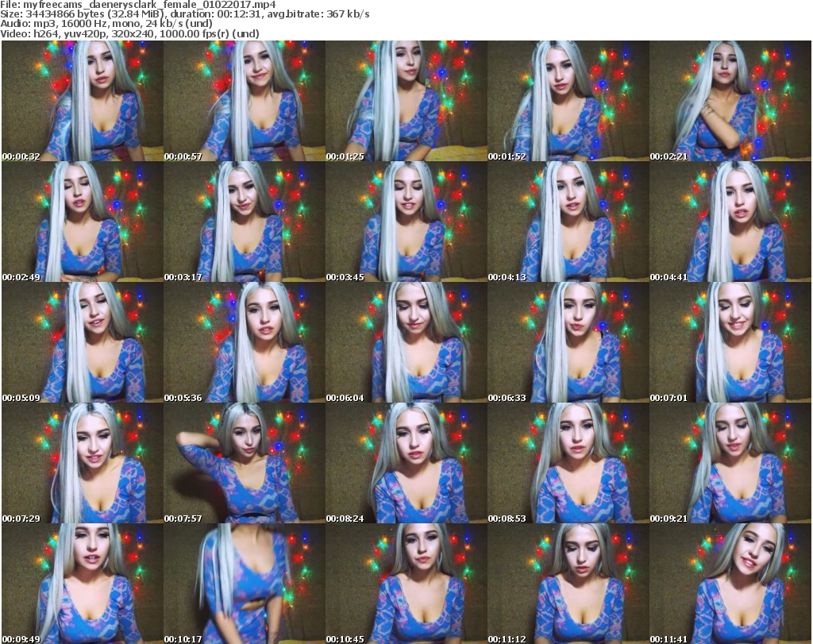
Task: Select the thumbnail timestamped 00:08:24
Action: pos(406,463)
